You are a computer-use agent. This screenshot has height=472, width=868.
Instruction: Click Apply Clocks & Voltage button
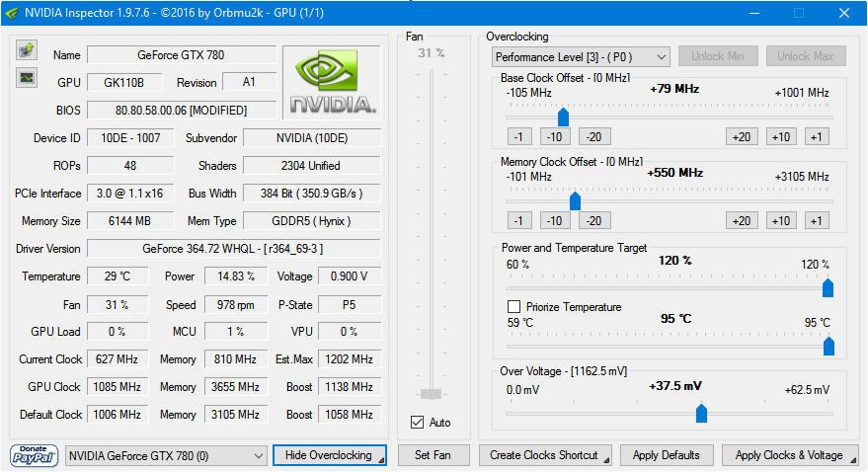pos(789,455)
